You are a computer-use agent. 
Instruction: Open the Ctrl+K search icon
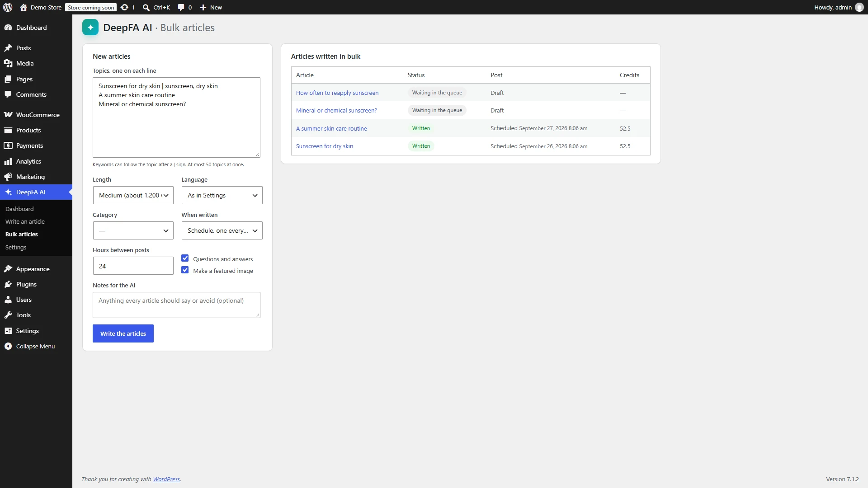tap(146, 7)
